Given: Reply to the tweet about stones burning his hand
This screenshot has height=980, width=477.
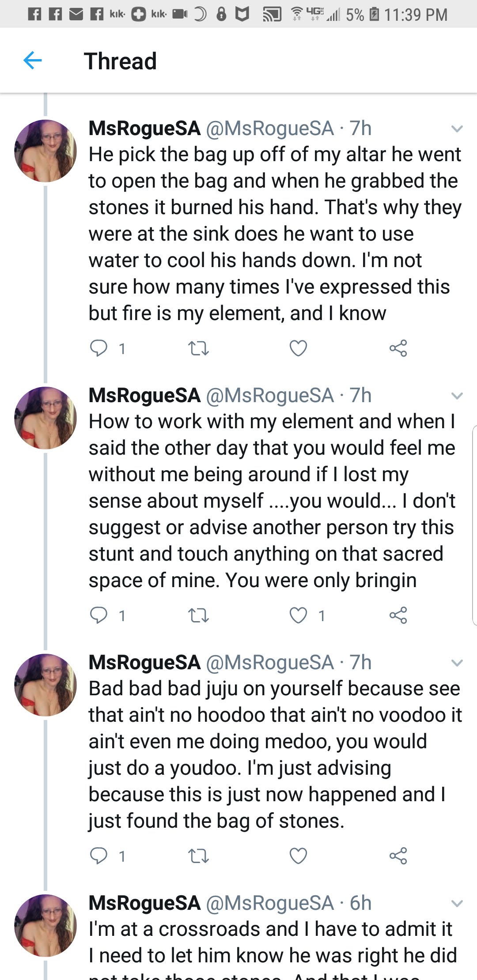Looking at the screenshot, I should [98, 348].
